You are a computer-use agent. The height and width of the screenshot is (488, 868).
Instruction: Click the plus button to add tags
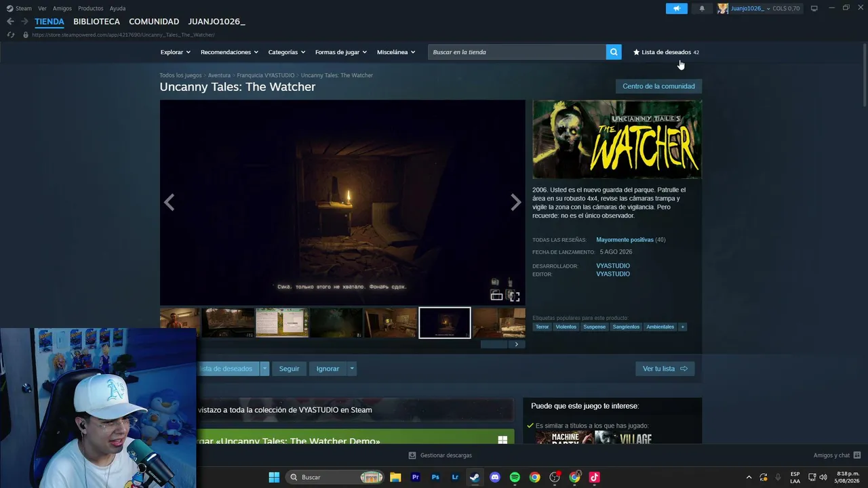pyautogui.click(x=682, y=327)
